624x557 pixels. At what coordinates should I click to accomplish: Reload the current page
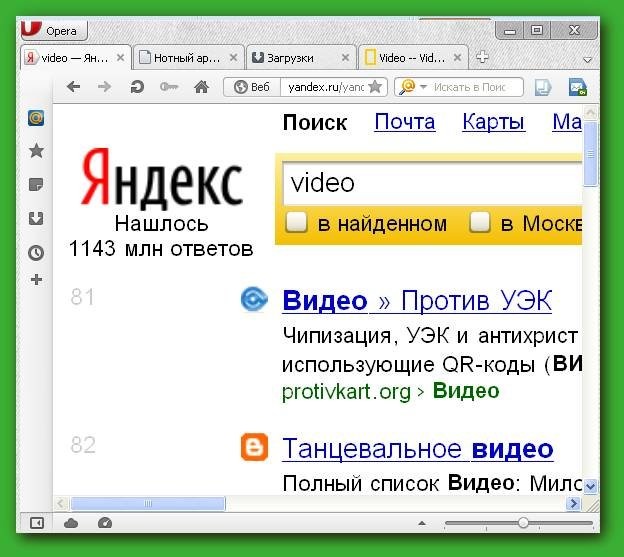pos(137,87)
